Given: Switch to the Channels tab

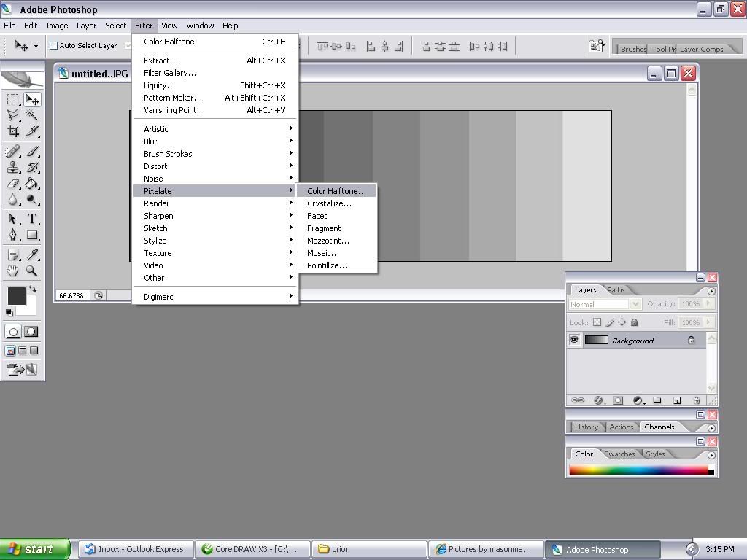Looking at the screenshot, I should [659, 427].
